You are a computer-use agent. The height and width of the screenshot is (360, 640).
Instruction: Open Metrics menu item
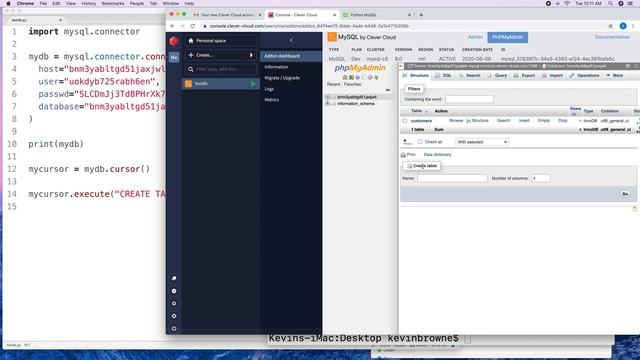271,100
